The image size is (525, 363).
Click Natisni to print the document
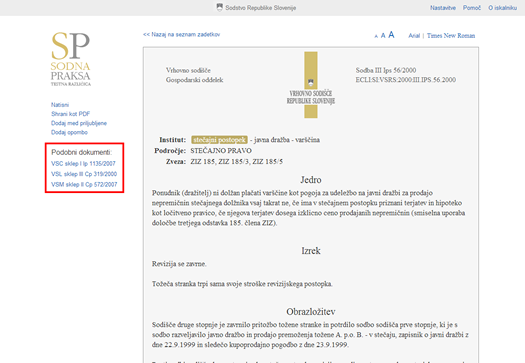(x=60, y=105)
